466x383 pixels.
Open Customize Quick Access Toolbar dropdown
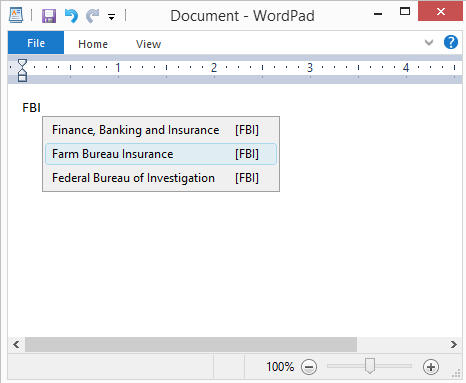point(112,17)
